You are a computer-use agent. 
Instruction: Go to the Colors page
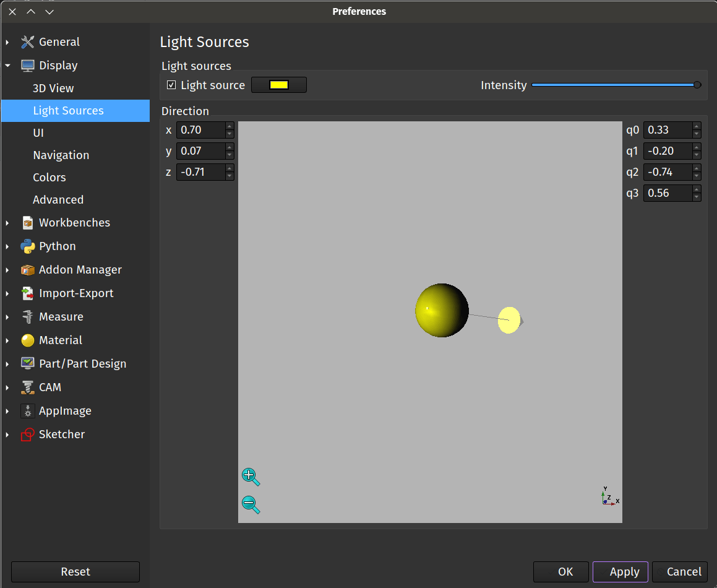[49, 178]
